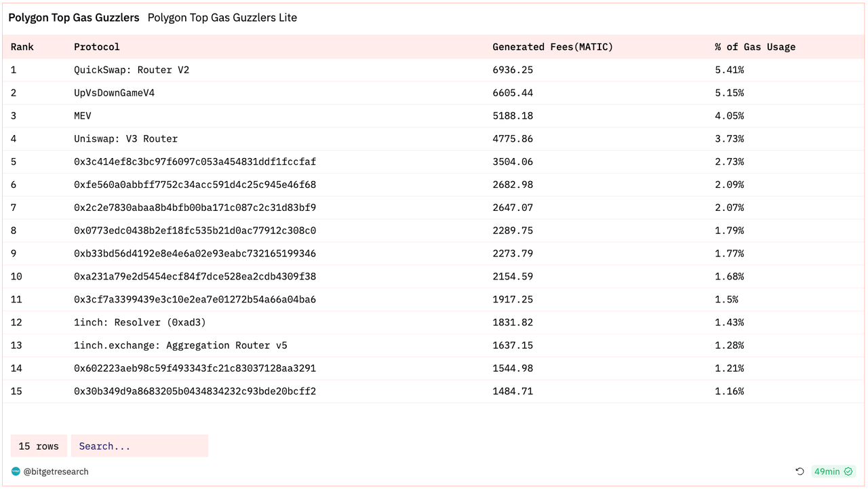
Task: Click rank number 15 in the Rank column
Action: coord(16,392)
